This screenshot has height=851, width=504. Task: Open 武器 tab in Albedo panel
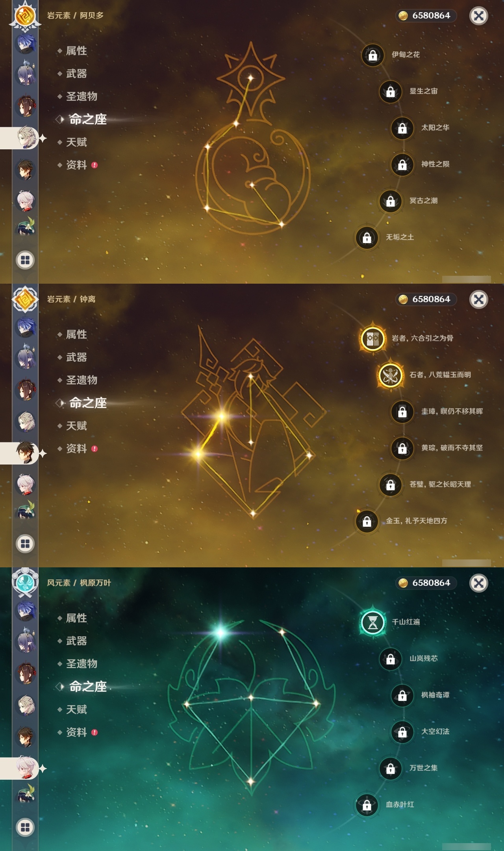click(76, 74)
